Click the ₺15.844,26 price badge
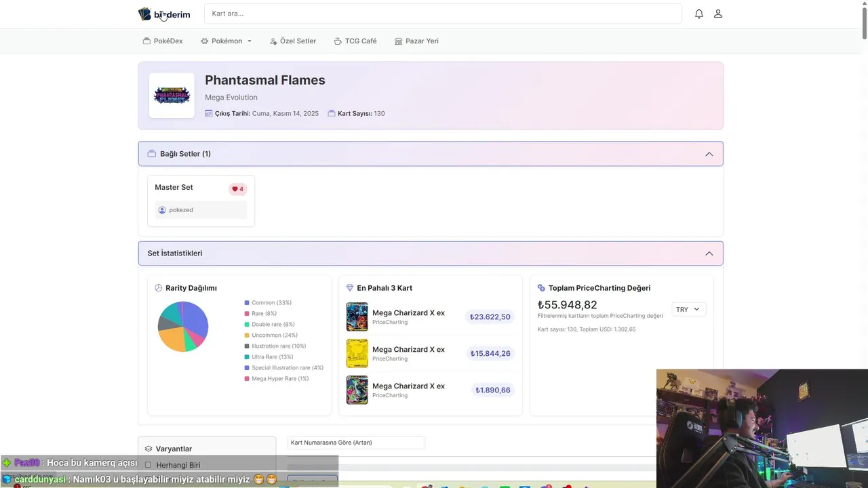The image size is (868, 488). (x=490, y=353)
